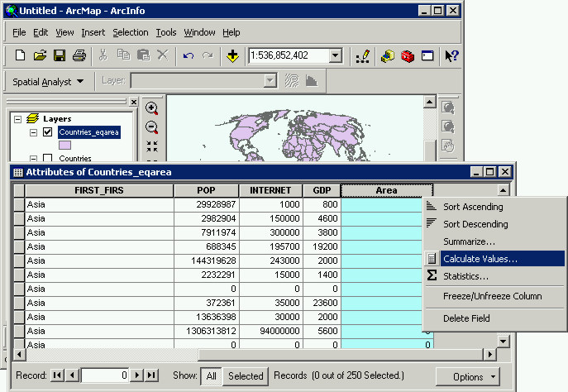Collapse the Layers tree group

(x=17, y=119)
